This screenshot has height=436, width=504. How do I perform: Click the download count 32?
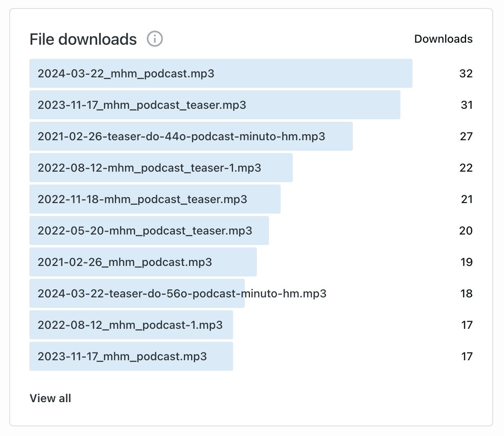[x=466, y=74]
